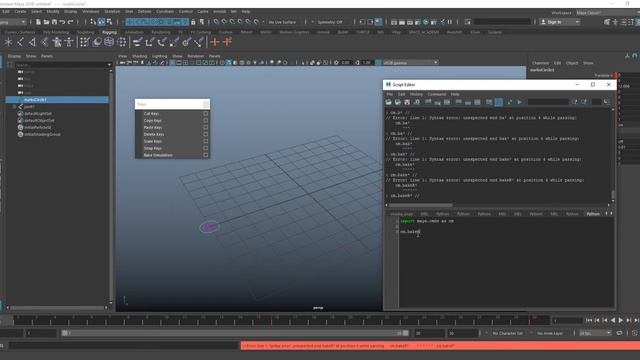Image resolution: width=640 pixels, height=360 pixels.
Task: Click the Execute play icon in Script Editor
Action: 520,102
